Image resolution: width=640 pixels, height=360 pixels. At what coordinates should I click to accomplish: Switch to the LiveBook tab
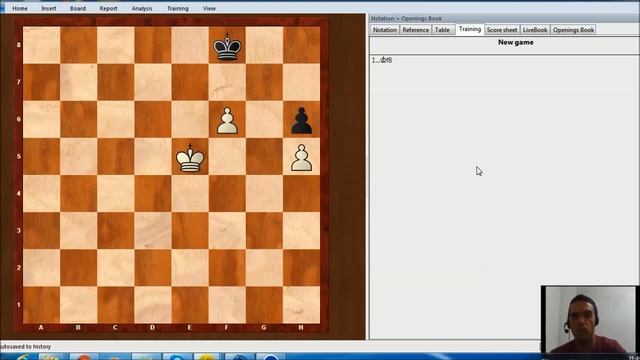pos(535,30)
